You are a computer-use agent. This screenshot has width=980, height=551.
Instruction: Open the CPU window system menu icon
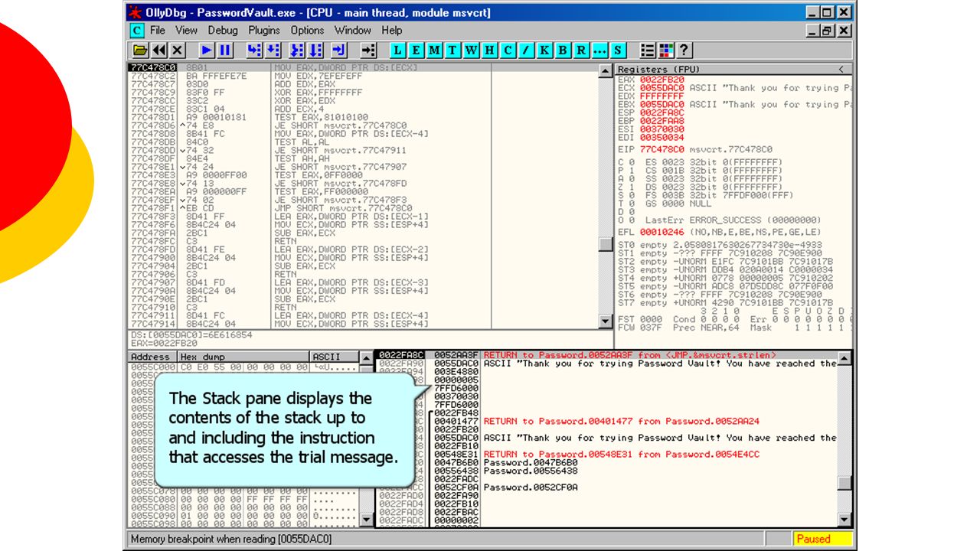137,31
